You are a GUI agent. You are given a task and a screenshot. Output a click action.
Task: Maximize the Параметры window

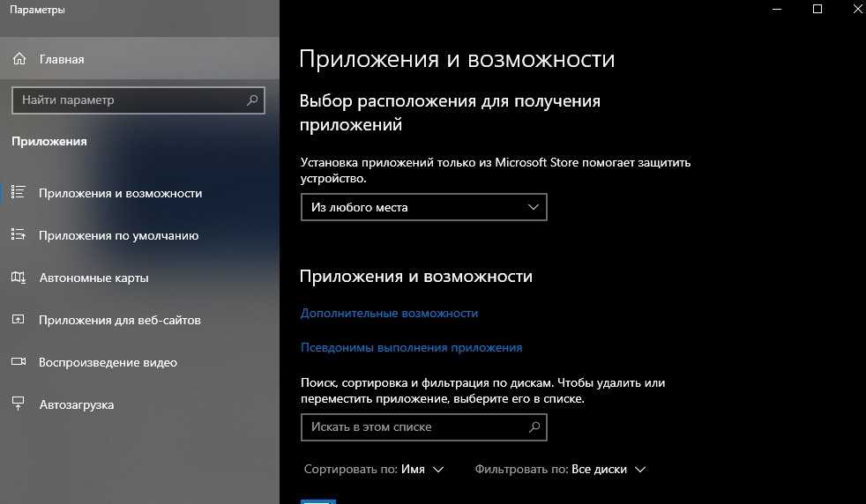click(x=817, y=10)
